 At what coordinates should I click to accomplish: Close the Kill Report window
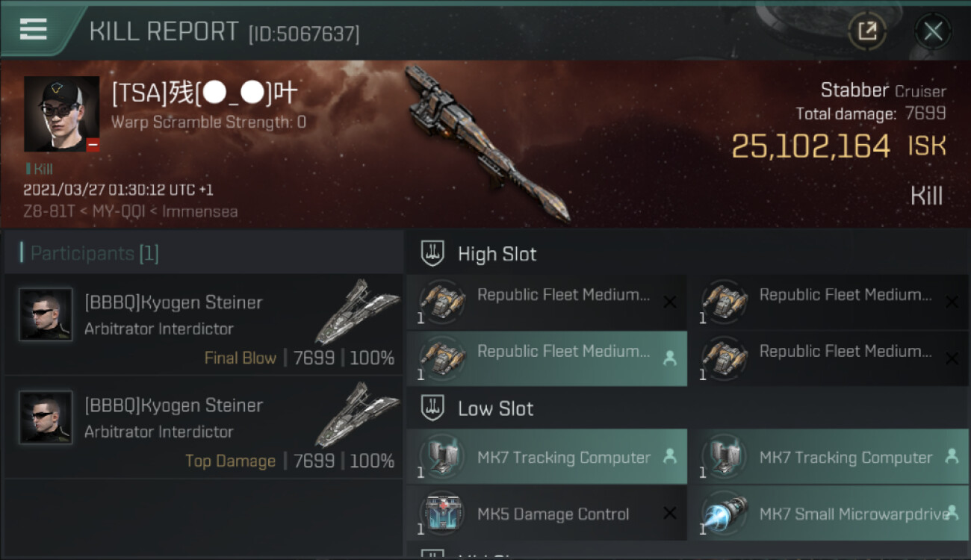(933, 31)
